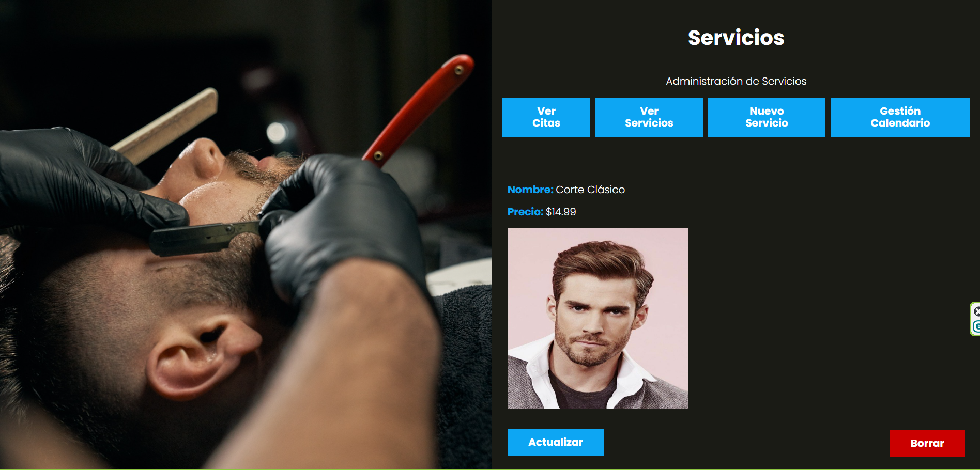Click the Corte Clásico service name

click(x=590, y=190)
